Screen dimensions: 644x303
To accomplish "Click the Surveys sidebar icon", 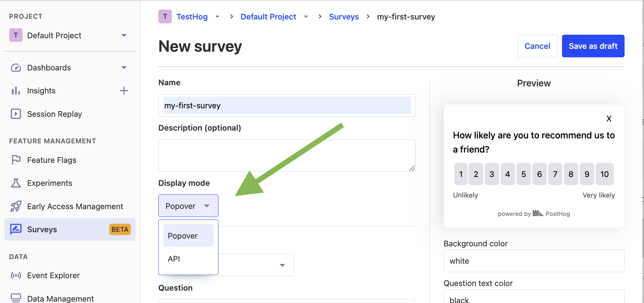I will point(16,229).
